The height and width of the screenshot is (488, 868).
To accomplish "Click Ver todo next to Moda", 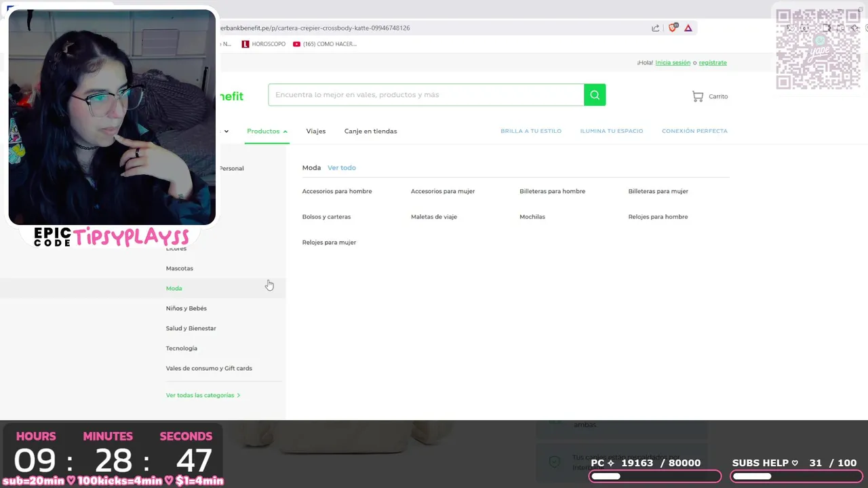I will (x=342, y=167).
